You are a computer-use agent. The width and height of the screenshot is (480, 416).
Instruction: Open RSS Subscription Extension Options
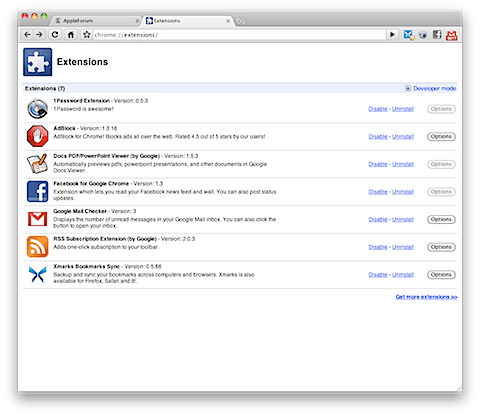[441, 247]
